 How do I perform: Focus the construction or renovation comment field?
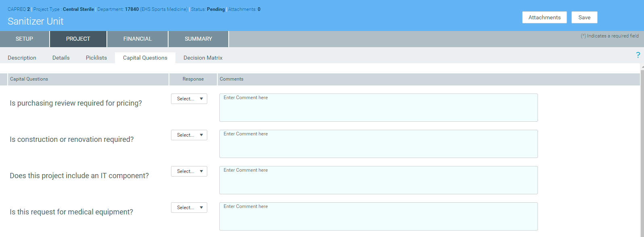click(x=378, y=144)
